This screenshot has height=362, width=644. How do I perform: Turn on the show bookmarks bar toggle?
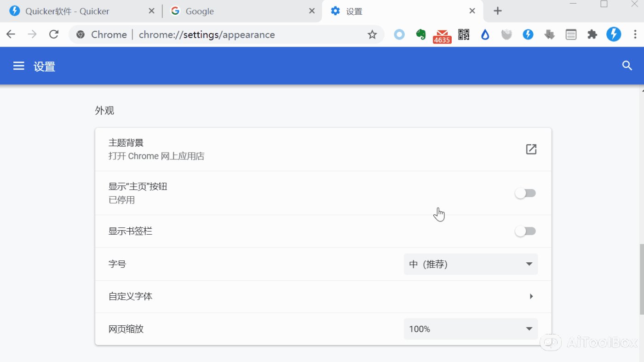pyautogui.click(x=525, y=231)
